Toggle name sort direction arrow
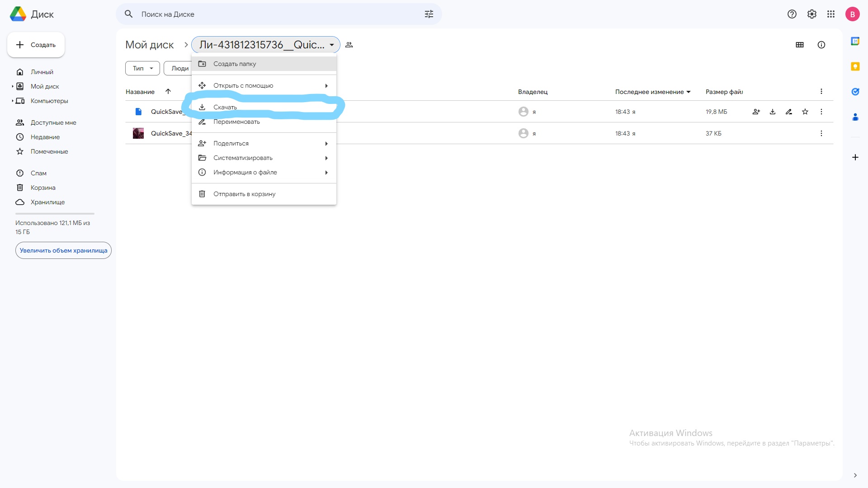Screen dimensions: 868x488 click(x=168, y=92)
